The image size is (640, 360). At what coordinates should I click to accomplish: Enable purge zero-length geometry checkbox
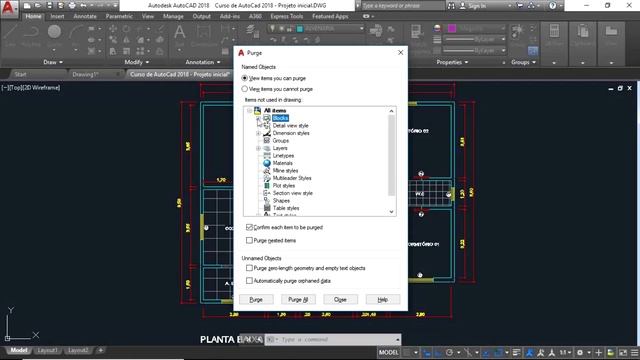[249, 268]
